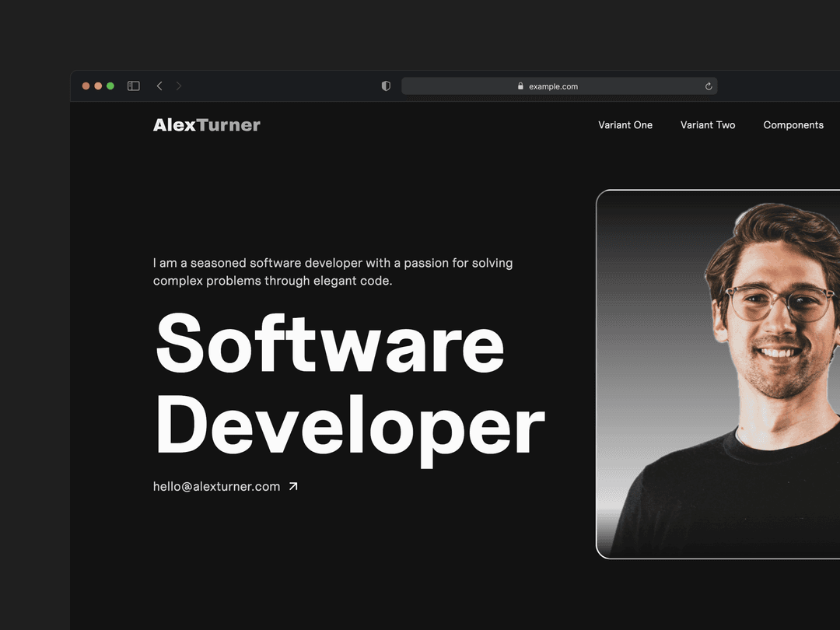Toggle the browser sidebar icon

[133, 86]
